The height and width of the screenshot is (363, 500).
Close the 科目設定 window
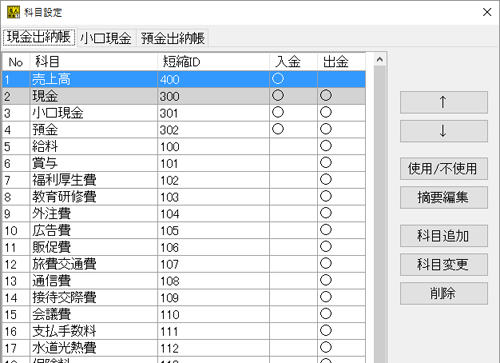tap(487, 12)
